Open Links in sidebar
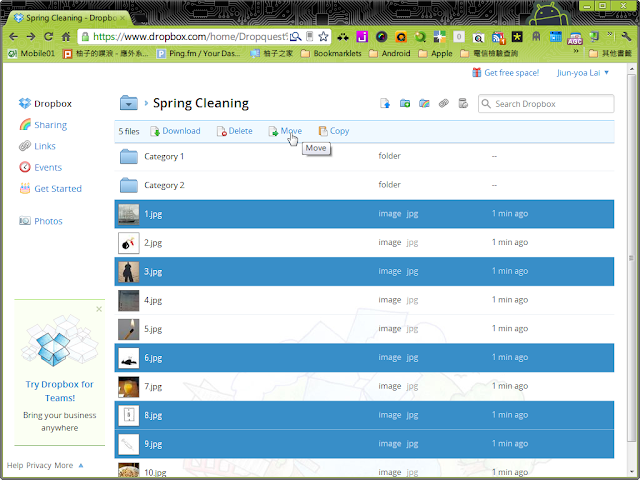The height and width of the screenshot is (480, 640). (x=45, y=146)
